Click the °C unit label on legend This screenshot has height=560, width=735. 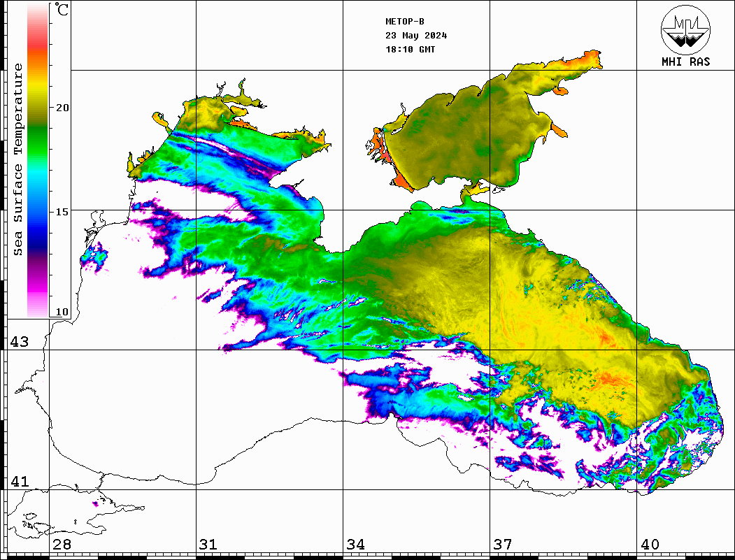62,9
